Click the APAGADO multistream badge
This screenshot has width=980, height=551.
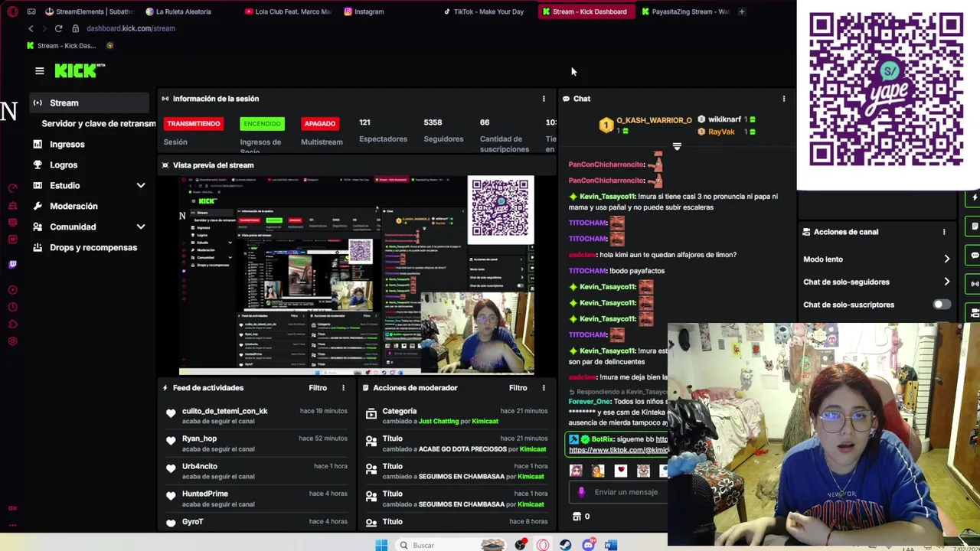tap(320, 123)
